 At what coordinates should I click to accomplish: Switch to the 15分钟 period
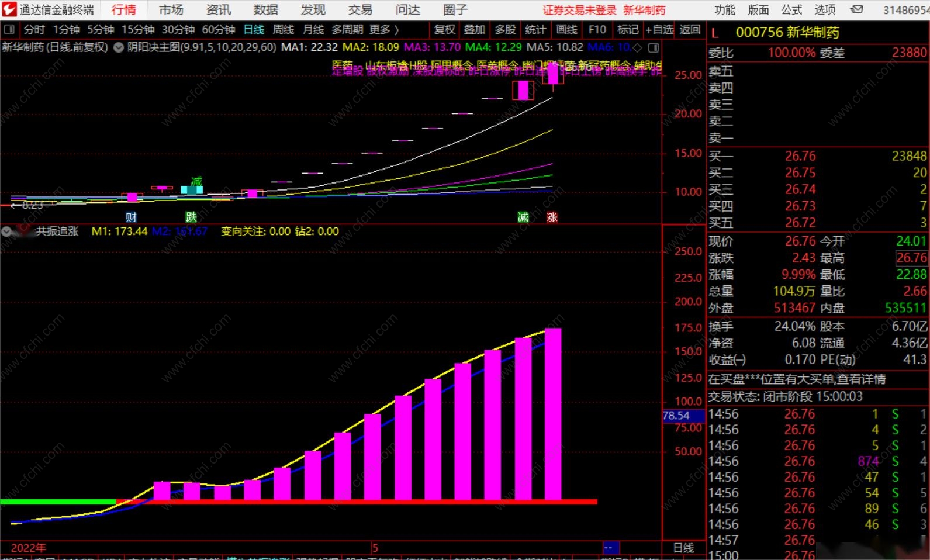point(138,30)
